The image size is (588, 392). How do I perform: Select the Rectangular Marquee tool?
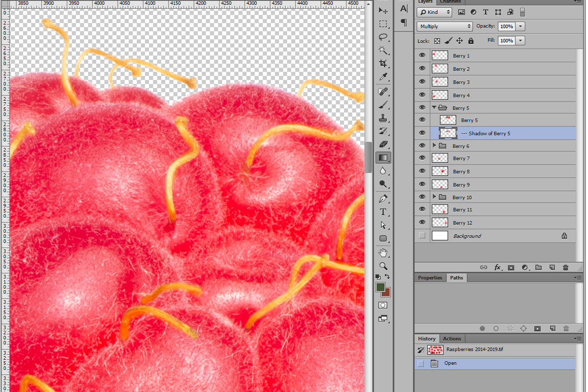tap(383, 24)
